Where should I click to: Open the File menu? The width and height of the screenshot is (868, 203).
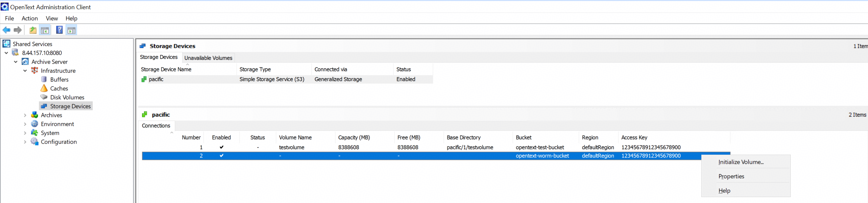[10, 18]
